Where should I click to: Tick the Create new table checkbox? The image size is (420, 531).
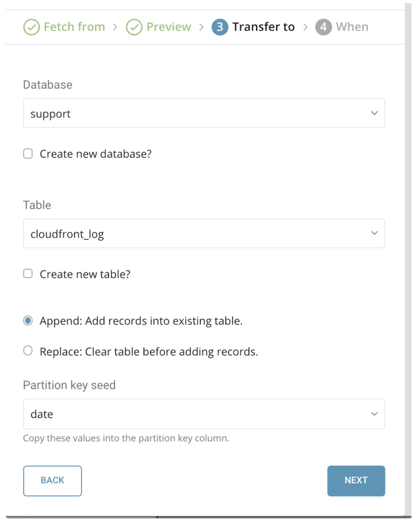coord(28,274)
